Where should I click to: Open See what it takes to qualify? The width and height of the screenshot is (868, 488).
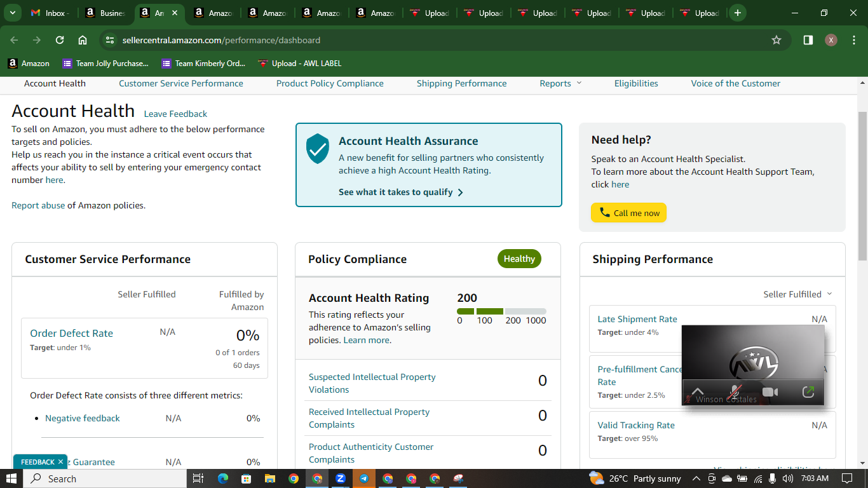[x=401, y=192]
